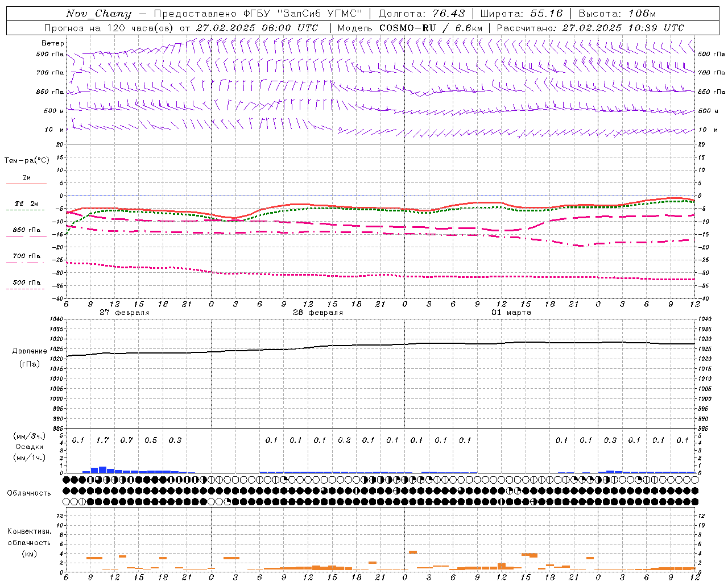Click the 0.7 precipitation amount value
This screenshot has width=728, height=582.
[x=126, y=440]
